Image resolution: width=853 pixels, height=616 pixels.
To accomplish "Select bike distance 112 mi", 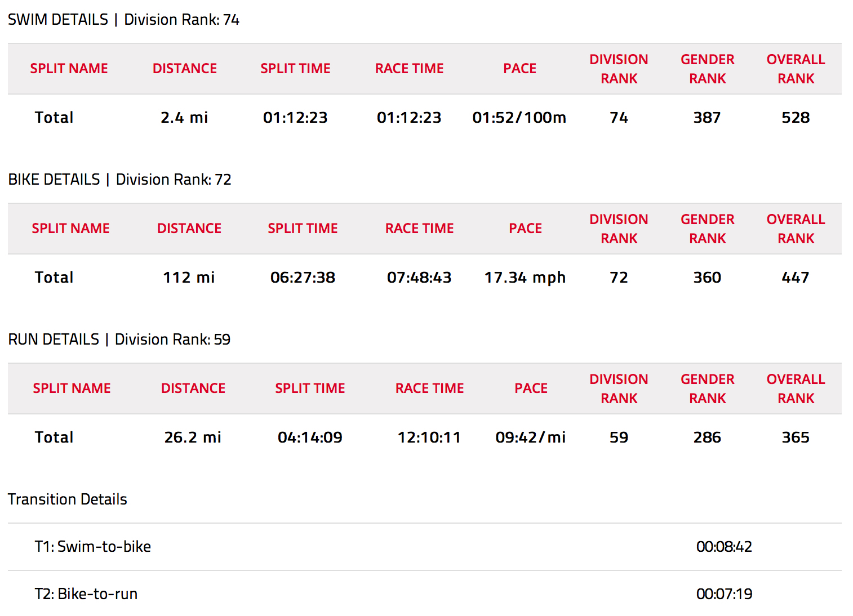I will tap(189, 277).
